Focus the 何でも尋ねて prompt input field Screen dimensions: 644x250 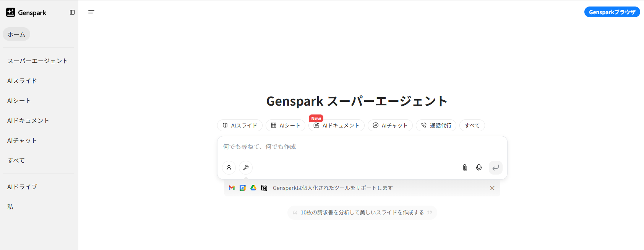tap(362, 147)
